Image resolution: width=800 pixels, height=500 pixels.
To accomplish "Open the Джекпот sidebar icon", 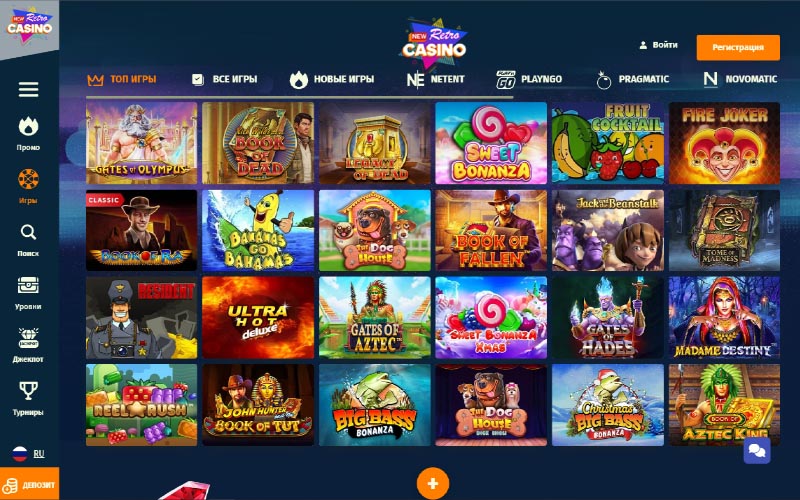I will pyautogui.click(x=29, y=338).
